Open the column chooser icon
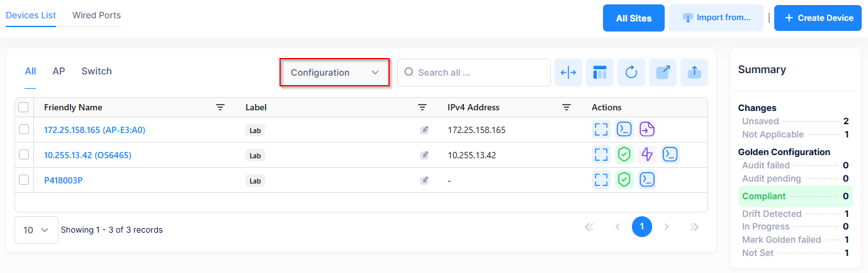This screenshot has width=868, height=273. point(599,73)
